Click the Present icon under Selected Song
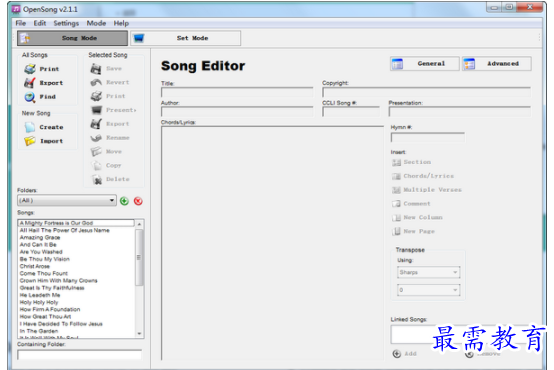Screen dimensions: 554x370 pos(96,110)
